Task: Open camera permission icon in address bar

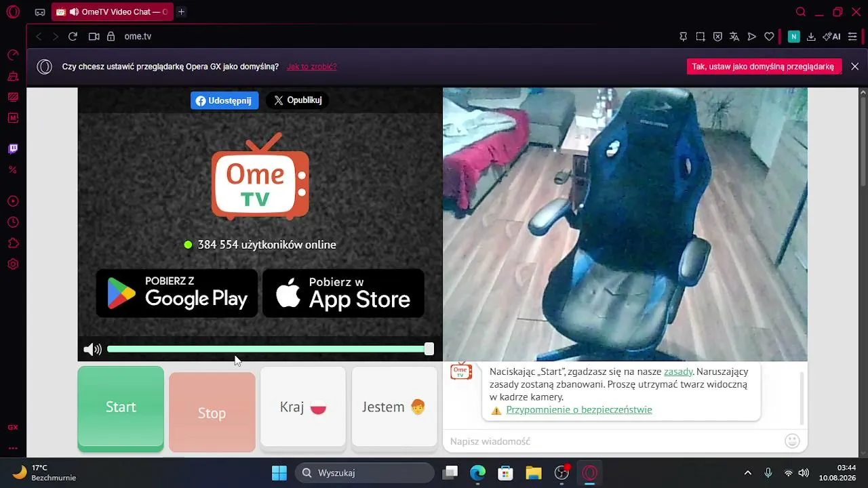Action: coord(94,37)
